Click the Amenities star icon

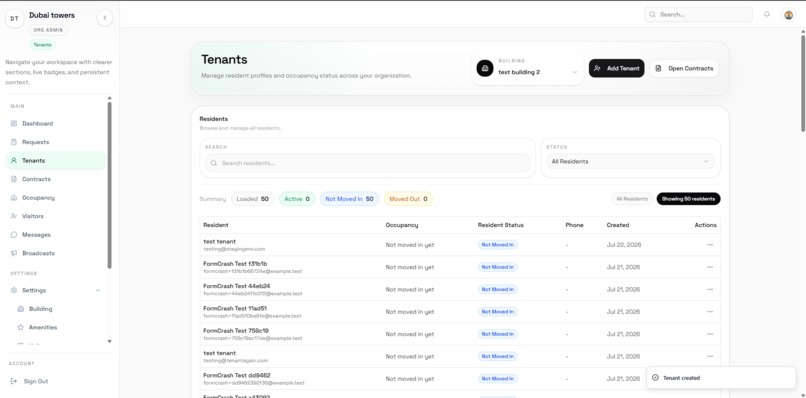[21, 327]
